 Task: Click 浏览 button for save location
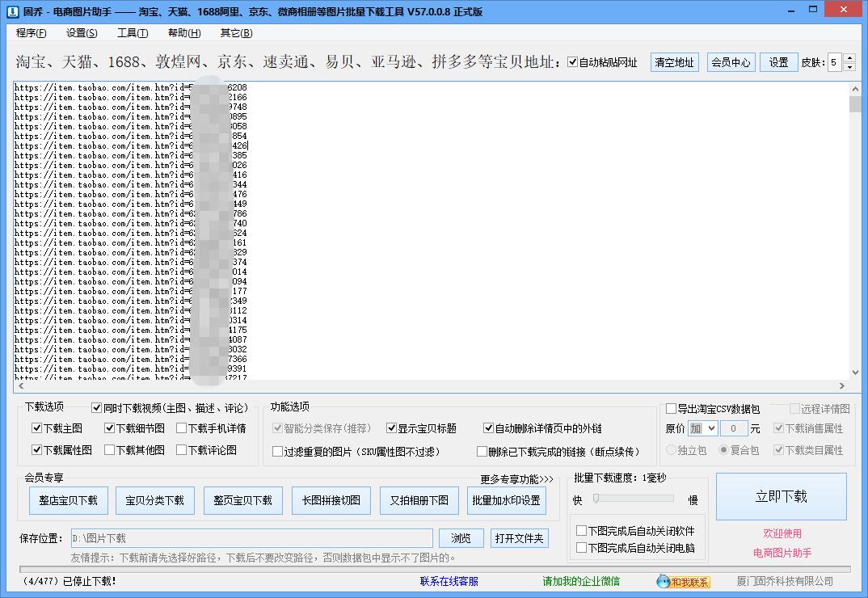pyautogui.click(x=461, y=538)
